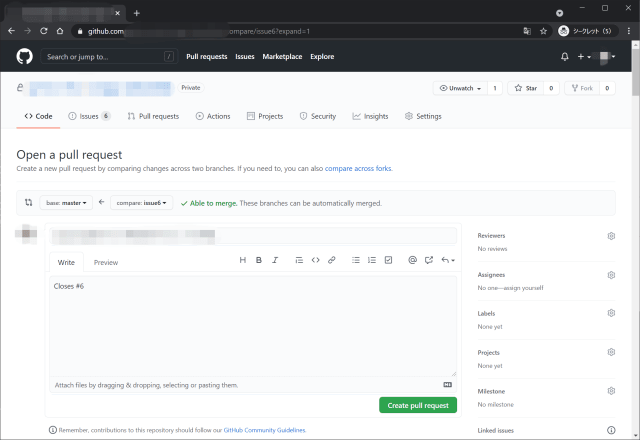
Task: Click the Fork button
Action: (x=582, y=88)
